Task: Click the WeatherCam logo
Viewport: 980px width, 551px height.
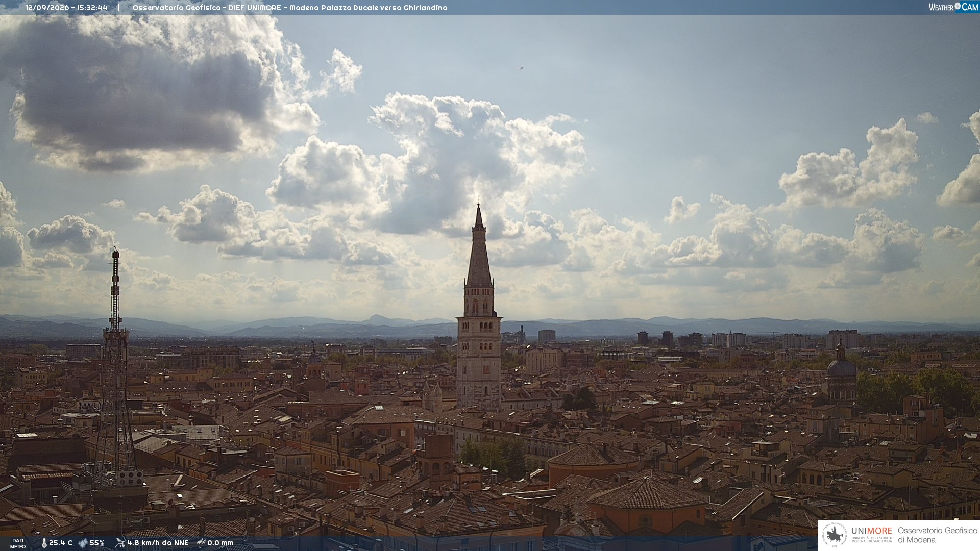Action: [x=953, y=7]
